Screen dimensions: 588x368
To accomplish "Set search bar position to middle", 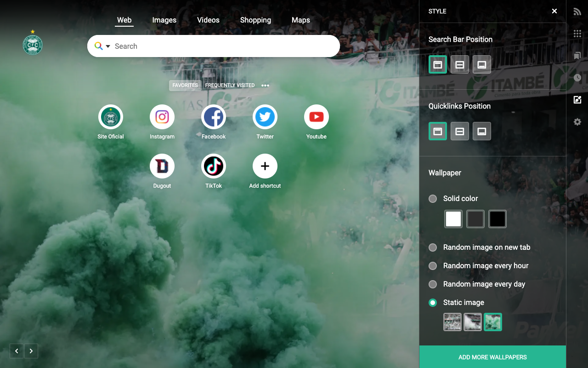I will 460,65.
